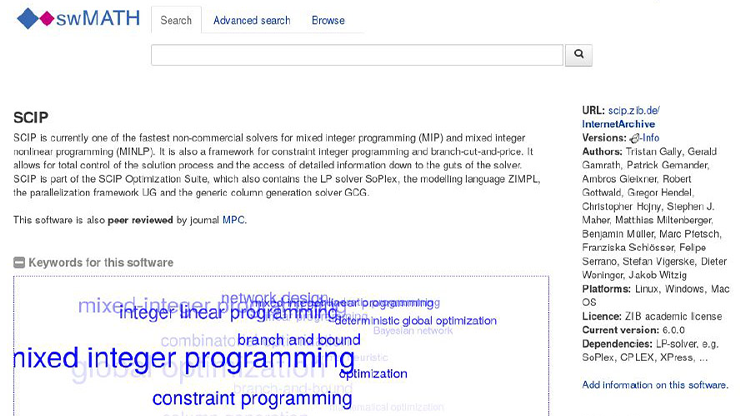Click the swMATH logo
Image resolution: width=740 pixels, height=416 pixels.
point(78,19)
